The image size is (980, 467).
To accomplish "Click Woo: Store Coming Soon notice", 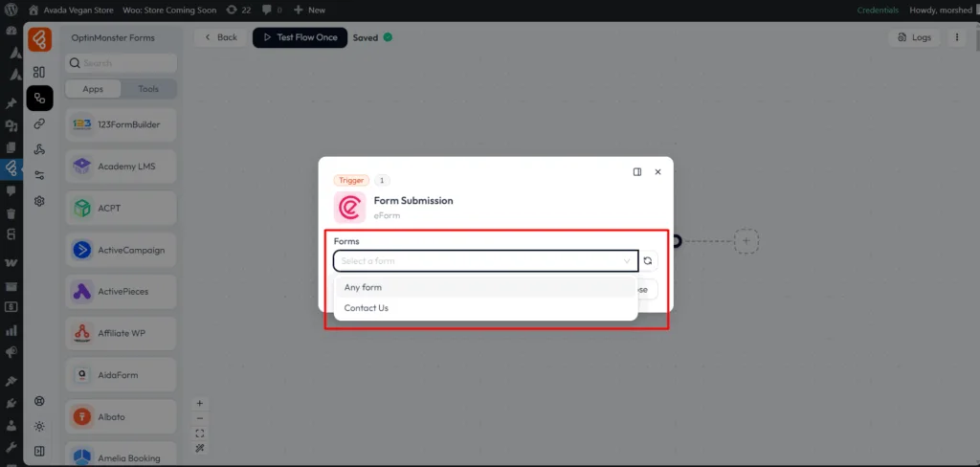I will coord(169,10).
